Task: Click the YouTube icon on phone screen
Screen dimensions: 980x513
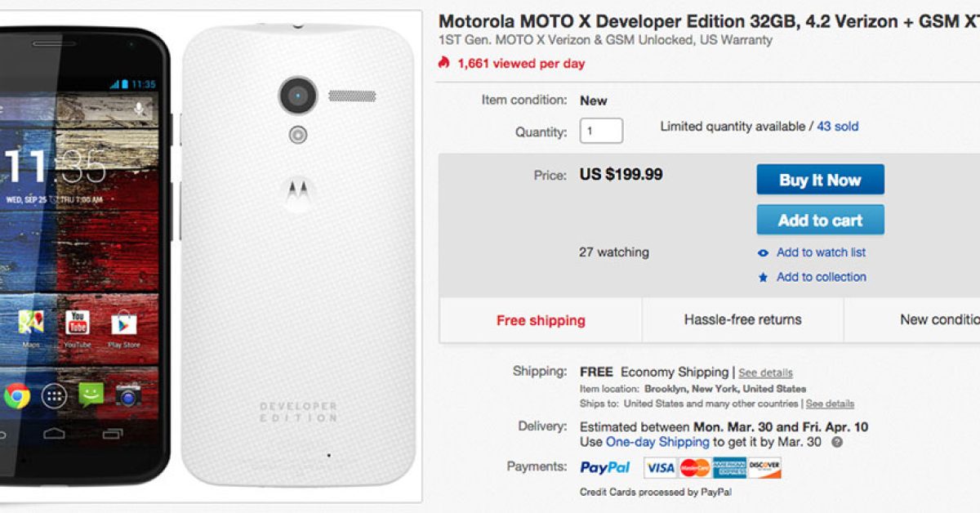Action: point(78,322)
